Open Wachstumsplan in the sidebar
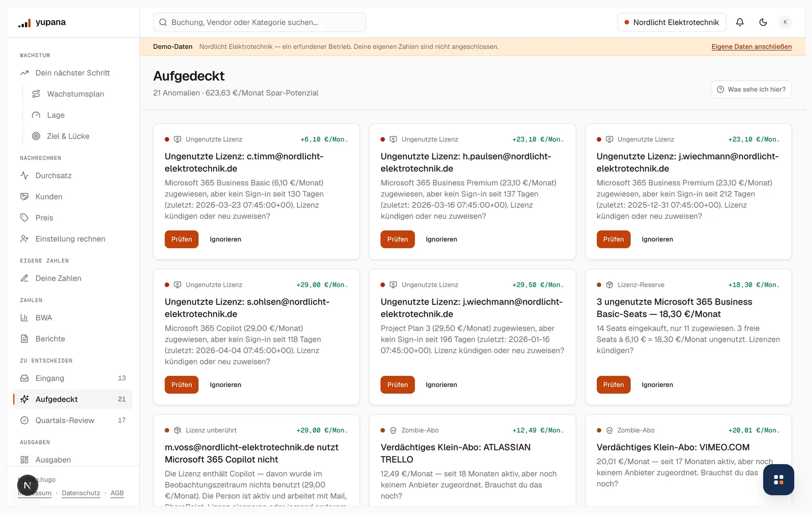This screenshot has width=812, height=513. click(76, 94)
